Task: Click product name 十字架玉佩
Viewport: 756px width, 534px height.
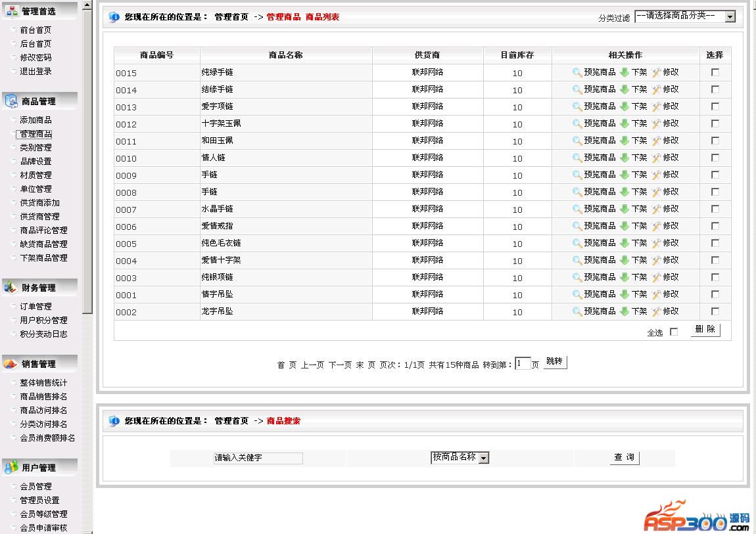Action: tap(222, 123)
